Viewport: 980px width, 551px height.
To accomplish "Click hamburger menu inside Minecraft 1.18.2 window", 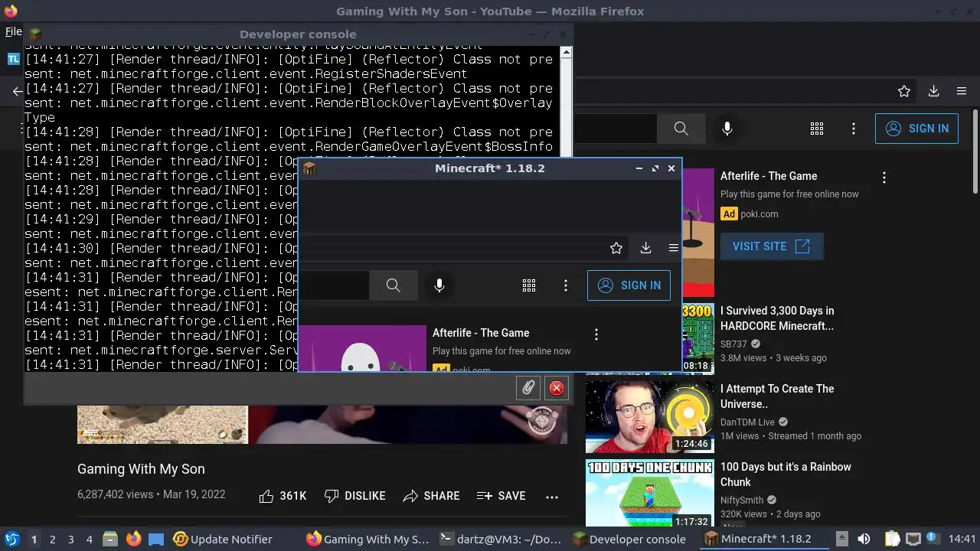I will 673,248.
